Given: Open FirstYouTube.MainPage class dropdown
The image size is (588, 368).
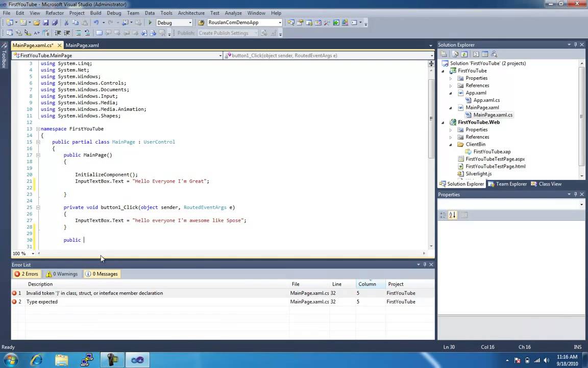Looking at the screenshot, I should 220,56.
